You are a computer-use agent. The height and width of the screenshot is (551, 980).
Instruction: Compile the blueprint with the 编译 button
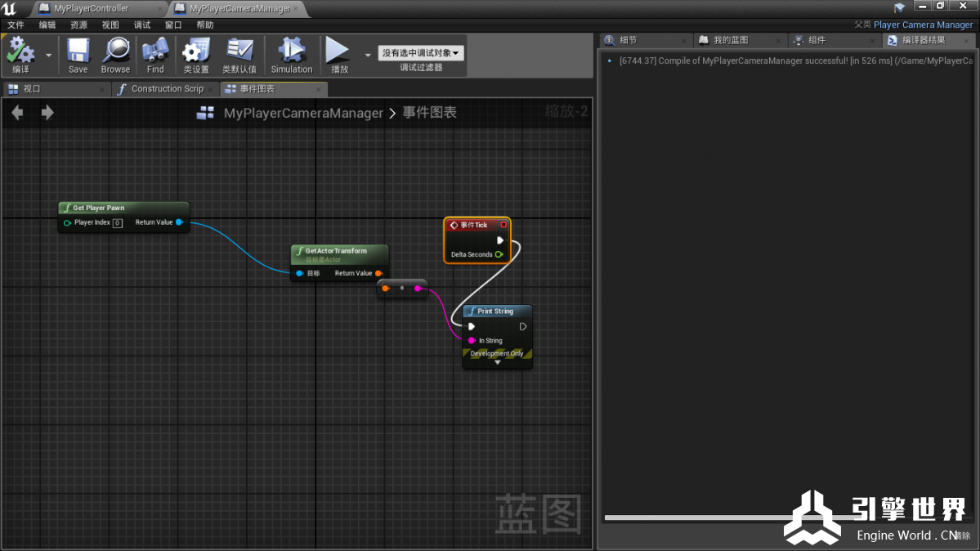pyautogui.click(x=20, y=56)
